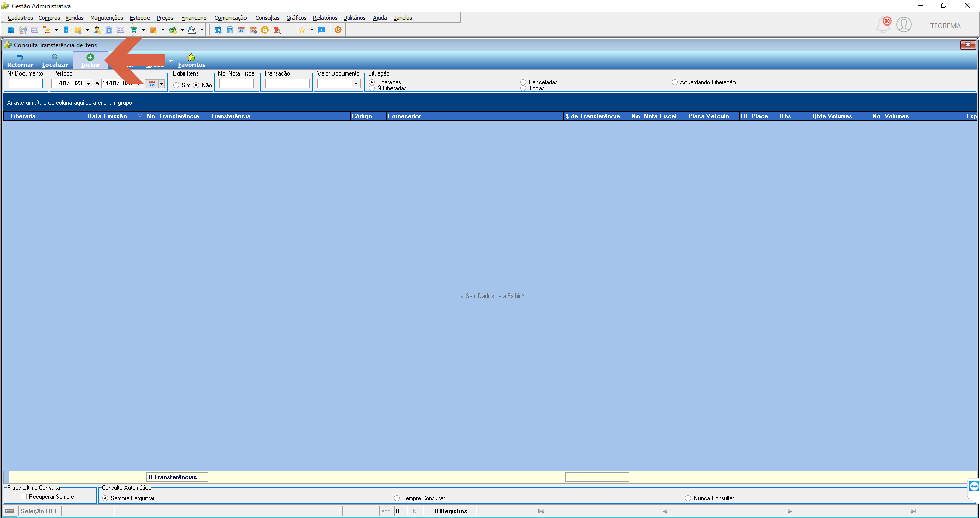Open the orange hierarchy tree icon

coord(46,30)
